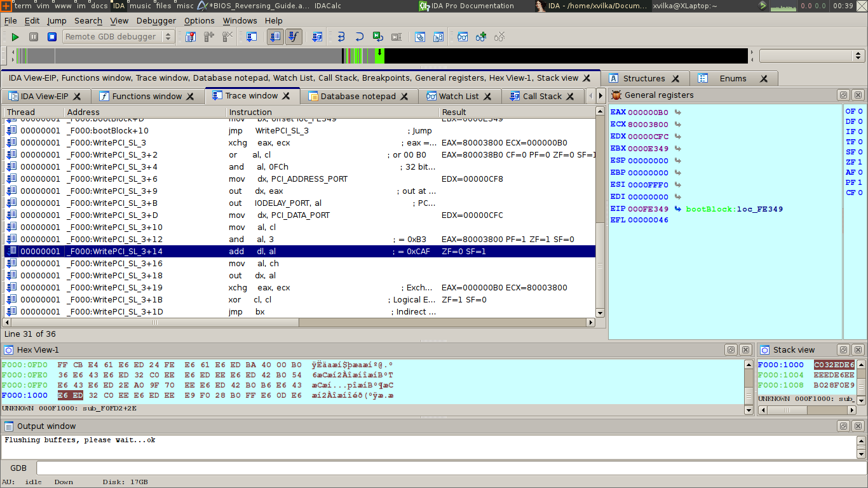Image resolution: width=868 pixels, height=488 pixels.
Task: Click the add breakpoint toolbar icon
Action: coord(209,37)
